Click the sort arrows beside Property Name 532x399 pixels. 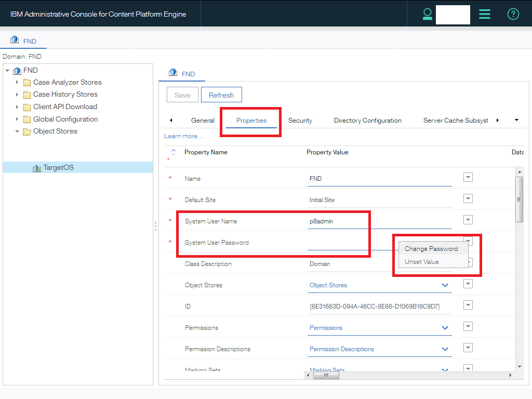pyautogui.click(x=174, y=152)
